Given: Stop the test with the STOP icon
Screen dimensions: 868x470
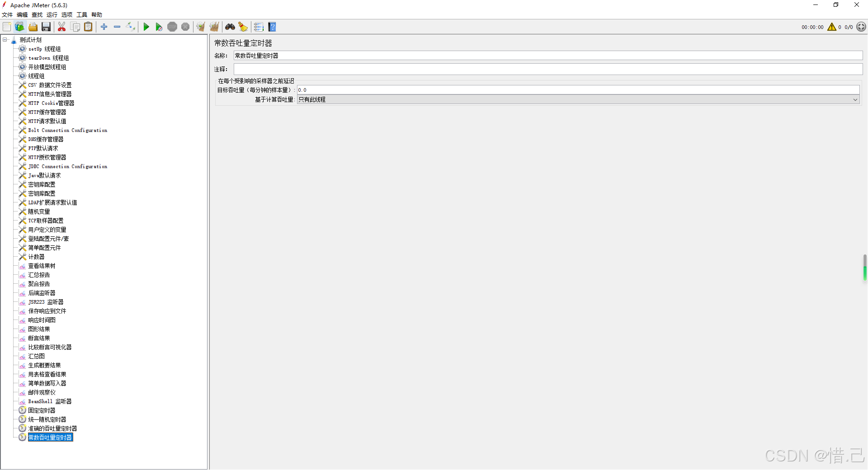Looking at the screenshot, I should 172,27.
